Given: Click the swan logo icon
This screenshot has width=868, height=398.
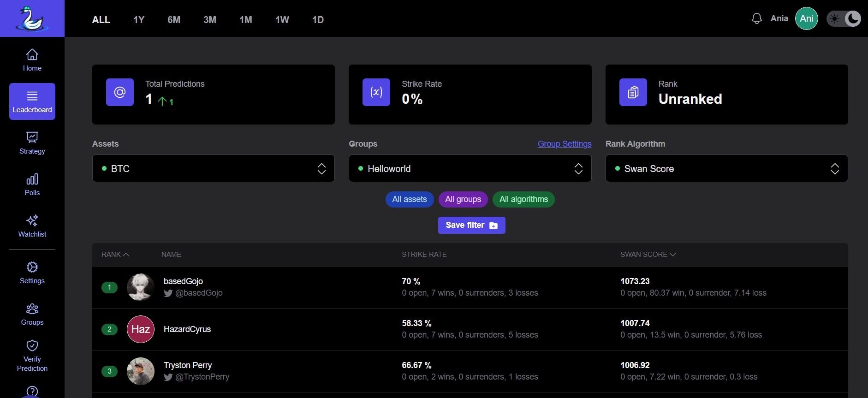Looking at the screenshot, I should tap(32, 18).
